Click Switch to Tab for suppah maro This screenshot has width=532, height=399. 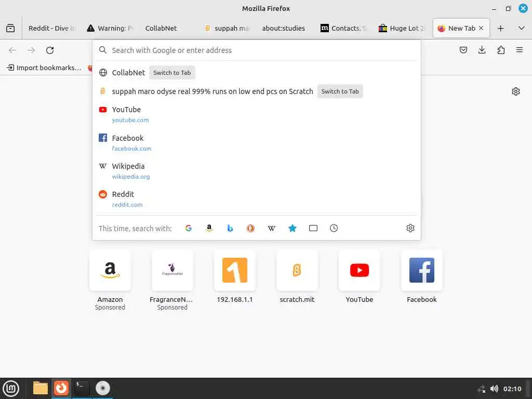click(x=340, y=91)
